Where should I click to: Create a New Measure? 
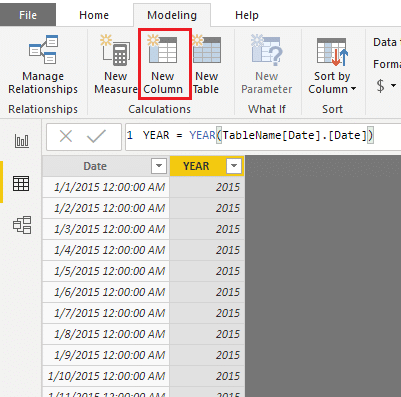tap(116, 64)
